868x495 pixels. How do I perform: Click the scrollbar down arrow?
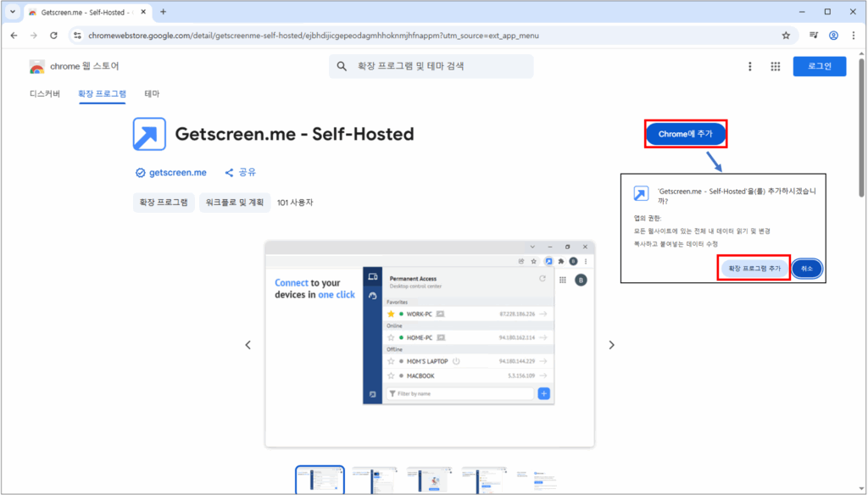pos(861,488)
